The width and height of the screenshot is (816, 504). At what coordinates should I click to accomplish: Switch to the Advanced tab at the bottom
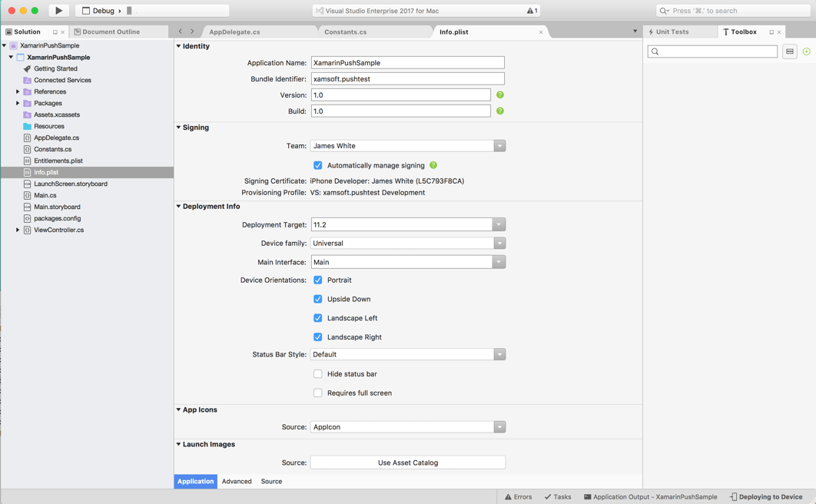pyautogui.click(x=236, y=481)
